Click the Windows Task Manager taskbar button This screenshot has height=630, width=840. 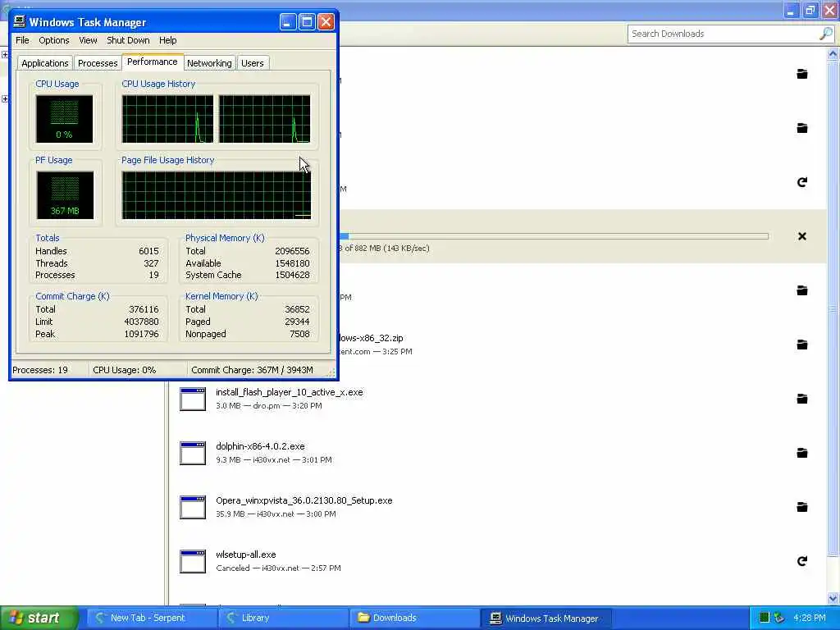(546, 618)
